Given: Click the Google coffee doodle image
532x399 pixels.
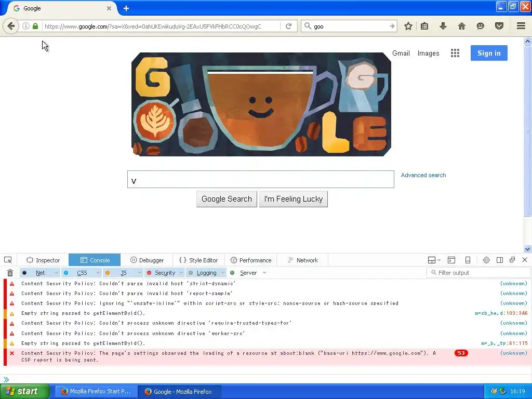Looking at the screenshot, I should pos(261,104).
